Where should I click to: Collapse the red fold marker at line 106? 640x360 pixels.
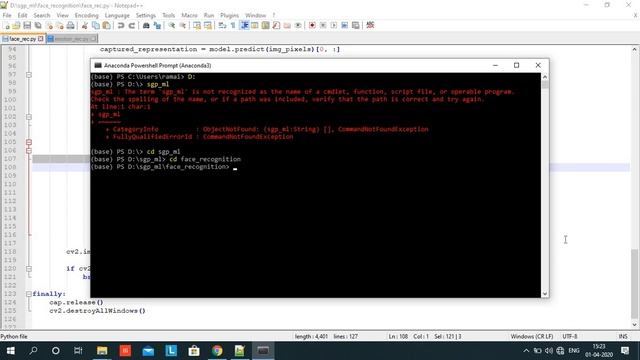tap(29, 151)
